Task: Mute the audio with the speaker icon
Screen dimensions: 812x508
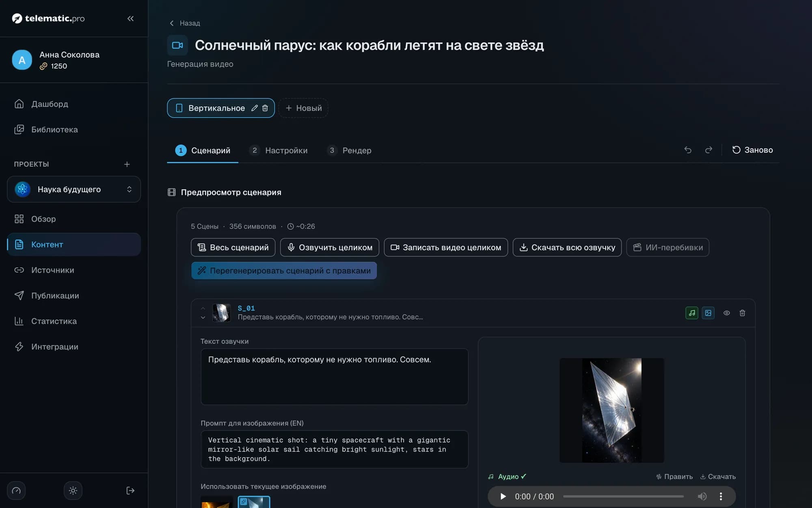Action: [x=702, y=497]
